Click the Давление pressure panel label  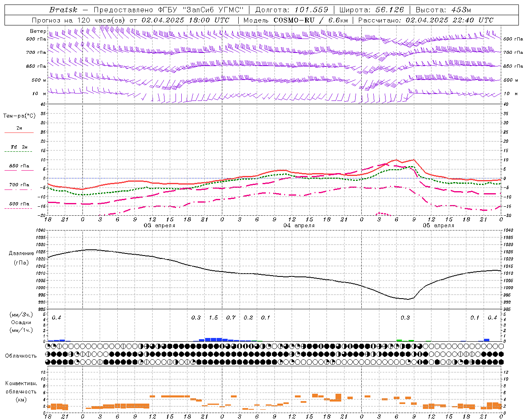coord(21,253)
